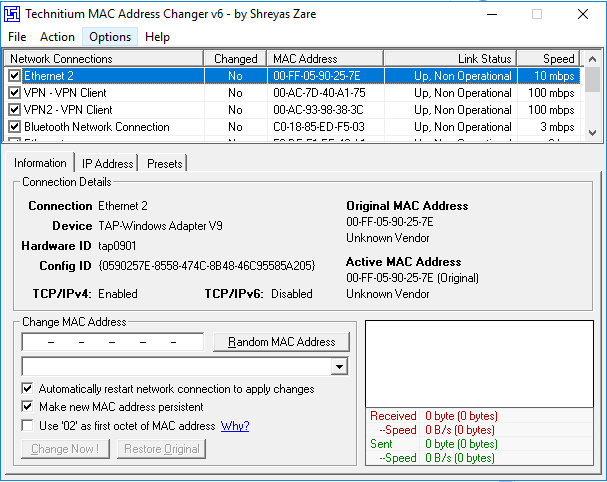Open the File menu
The height and width of the screenshot is (482, 607).
pyautogui.click(x=17, y=37)
